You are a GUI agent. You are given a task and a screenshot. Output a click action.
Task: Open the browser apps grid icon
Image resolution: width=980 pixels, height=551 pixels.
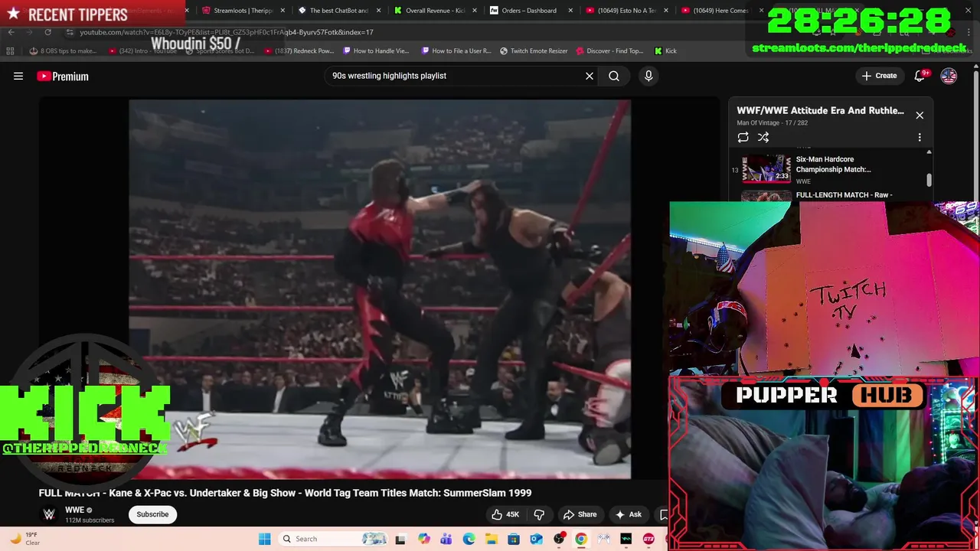[x=10, y=51]
